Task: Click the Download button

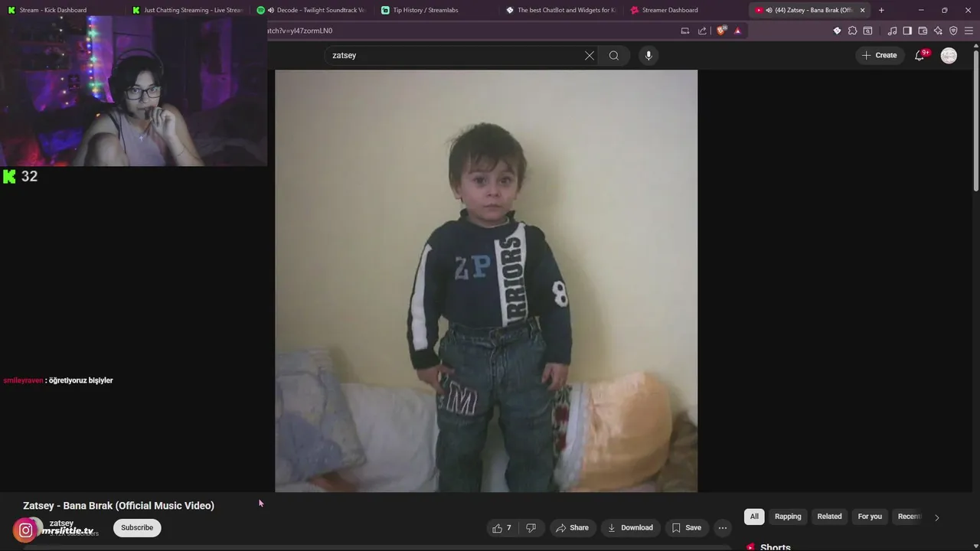Action: (x=630, y=528)
